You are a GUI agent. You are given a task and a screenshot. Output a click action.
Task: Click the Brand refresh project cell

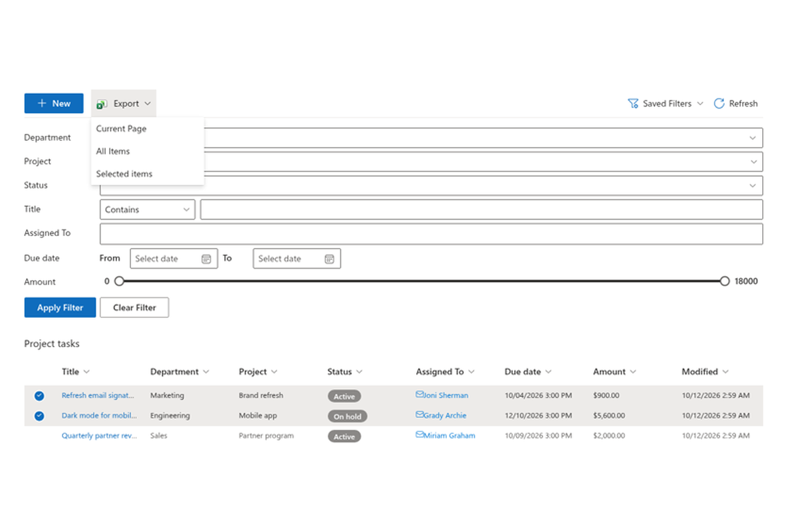[261, 396]
